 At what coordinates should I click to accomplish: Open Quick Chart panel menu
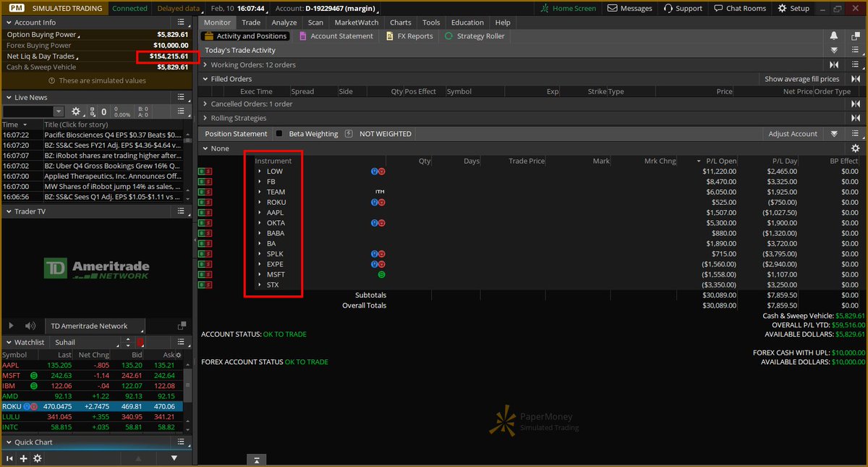click(182, 442)
